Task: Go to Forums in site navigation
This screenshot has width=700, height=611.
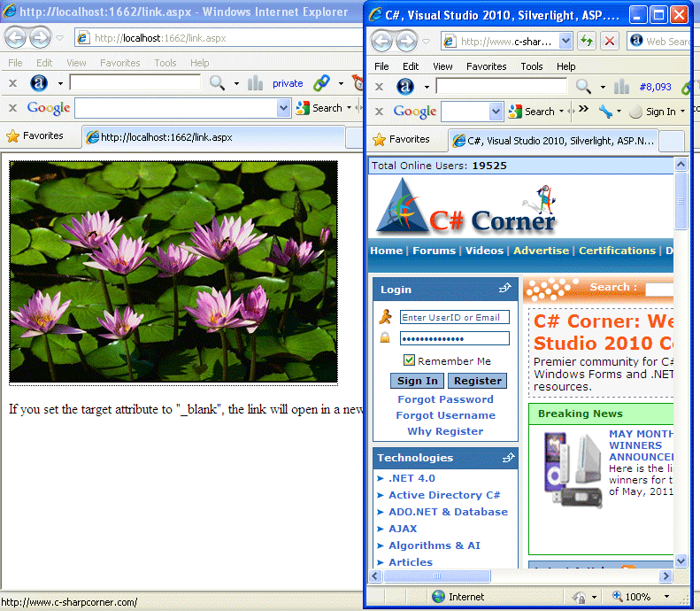Action: point(434,251)
